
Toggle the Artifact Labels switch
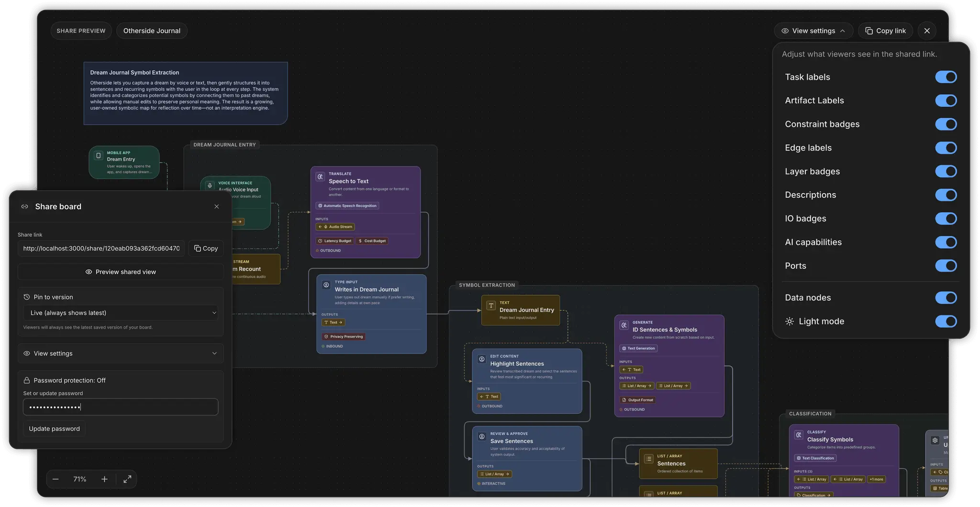946,100
